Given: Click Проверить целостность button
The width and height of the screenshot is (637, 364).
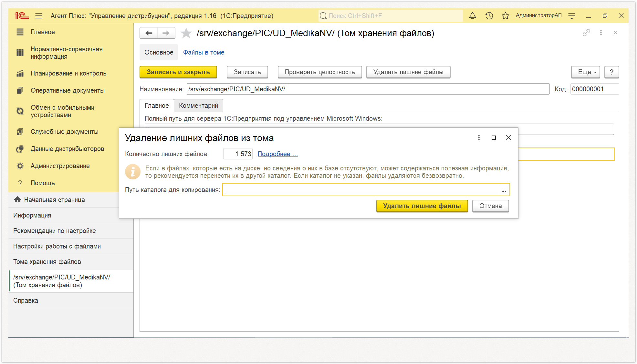Looking at the screenshot, I should pyautogui.click(x=320, y=72).
